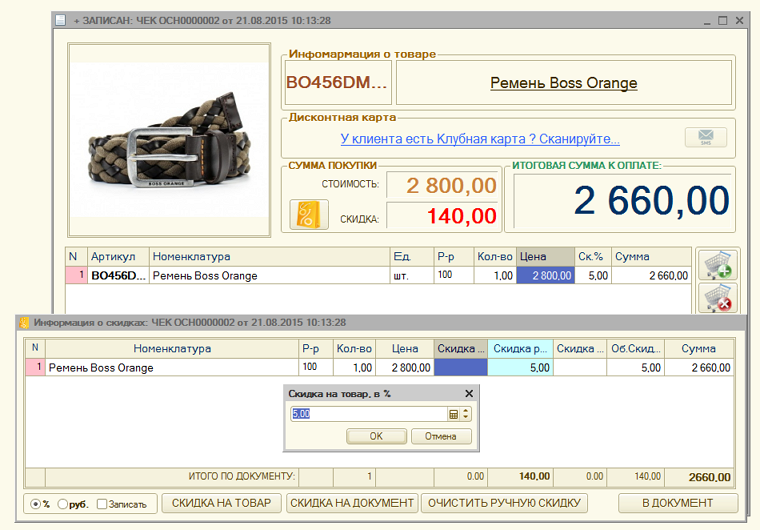Click the 5,00 discount percent cell in check table
This screenshot has width=760, height=530.
pyautogui.click(x=592, y=275)
